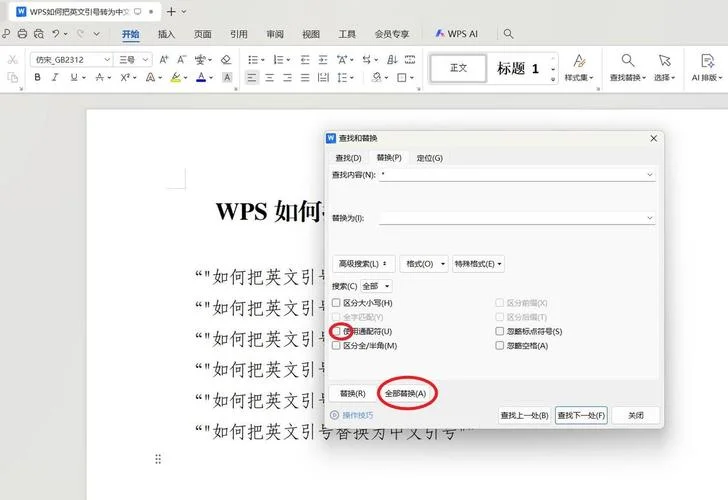Check 忽略空格(A) checkbox

click(x=500, y=345)
